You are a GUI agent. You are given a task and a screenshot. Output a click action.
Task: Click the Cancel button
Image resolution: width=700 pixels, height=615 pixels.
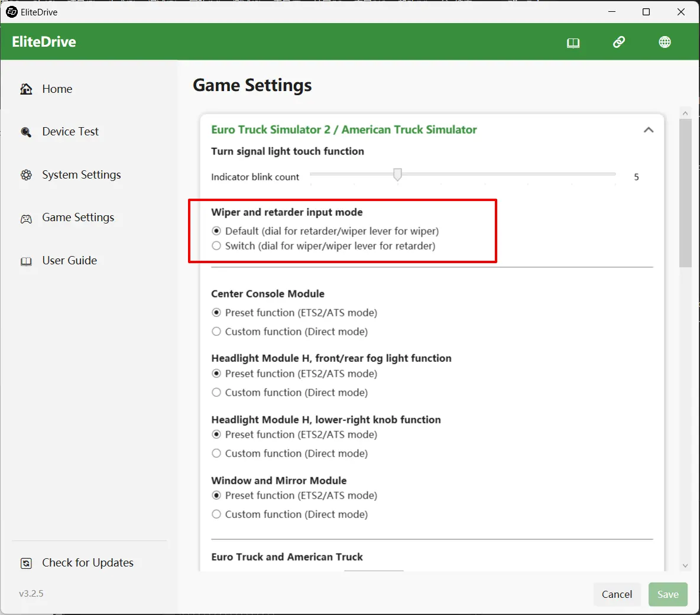[x=617, y=594]
